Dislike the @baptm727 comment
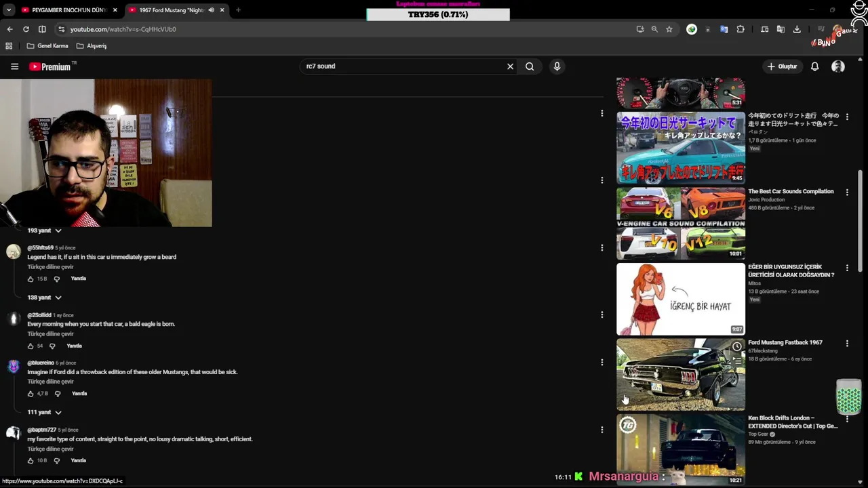Viewport: 868px width, 488px height. [57, 461]
